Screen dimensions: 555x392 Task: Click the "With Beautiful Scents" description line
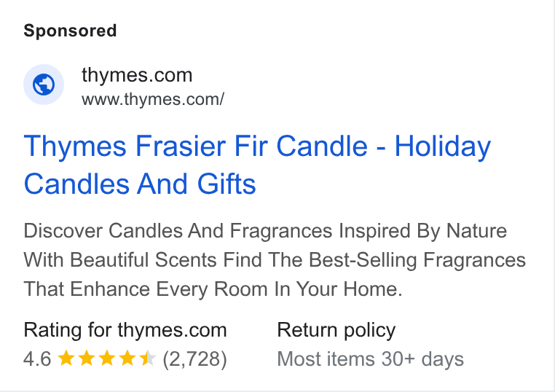275,260
